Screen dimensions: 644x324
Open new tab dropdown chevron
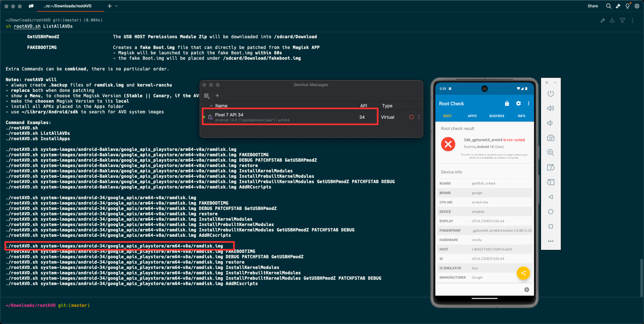(116, 6)
